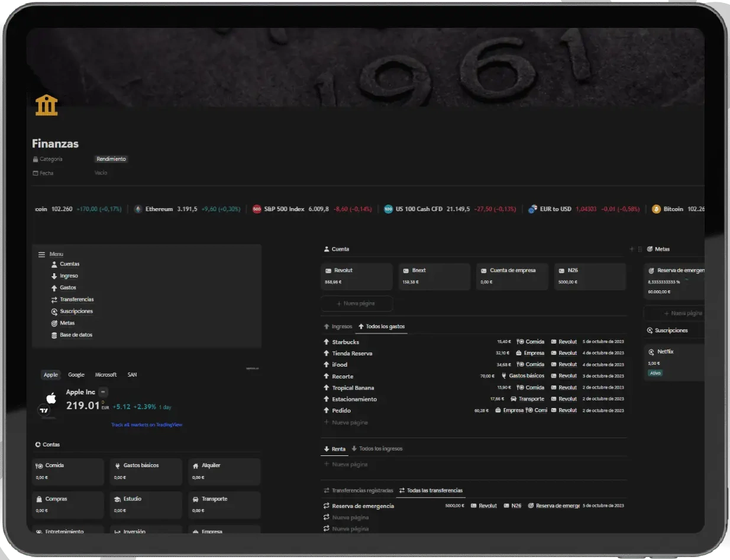Switch to Todos los gastos tab
Screen dimensions: 730x560
pyautogui.click(x=382, y=326)
